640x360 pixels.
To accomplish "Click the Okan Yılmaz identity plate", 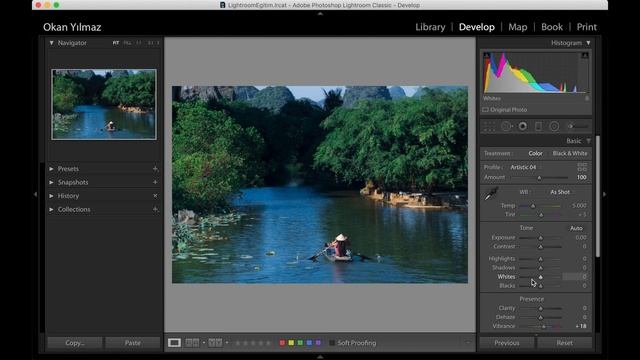I will [x=72, y=27].
